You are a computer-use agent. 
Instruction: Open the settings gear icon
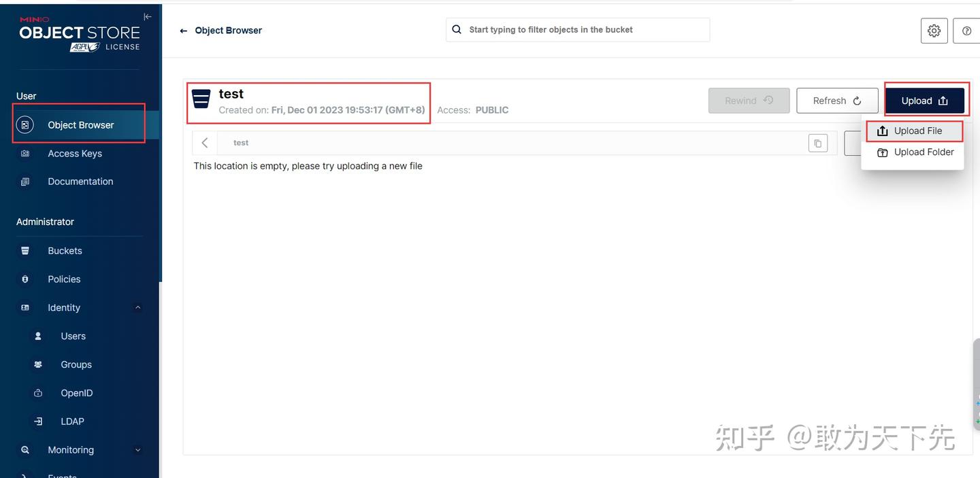click(934, 31)
